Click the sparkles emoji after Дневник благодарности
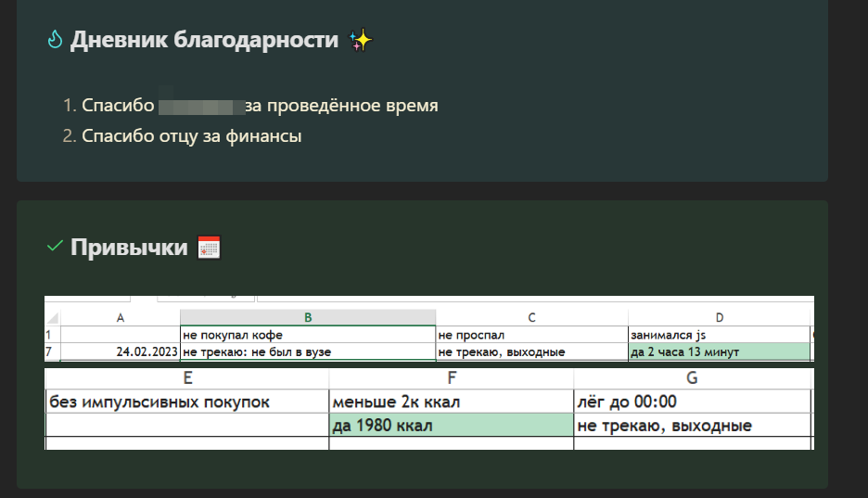Image resolution: width=868 pixels, height=498 pixels. [x=361, y=41]
